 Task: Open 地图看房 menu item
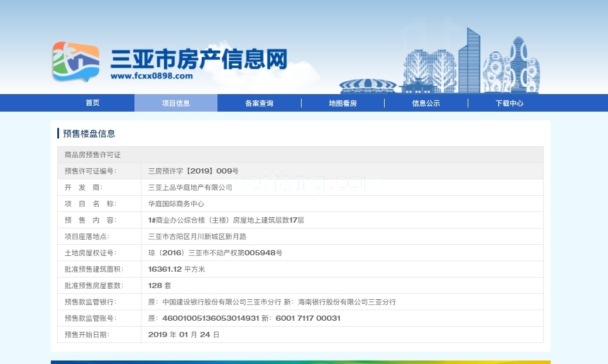(x=343, y=103)
